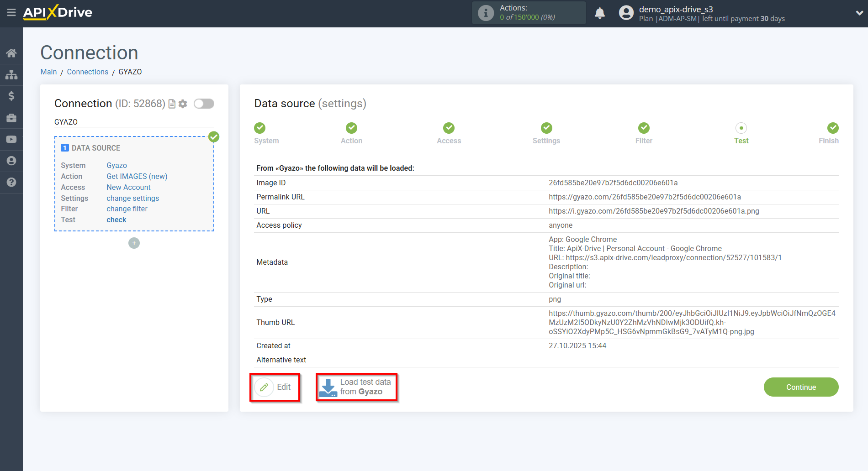Open video tutorials via the YouTube icon

tap(11, 139)
